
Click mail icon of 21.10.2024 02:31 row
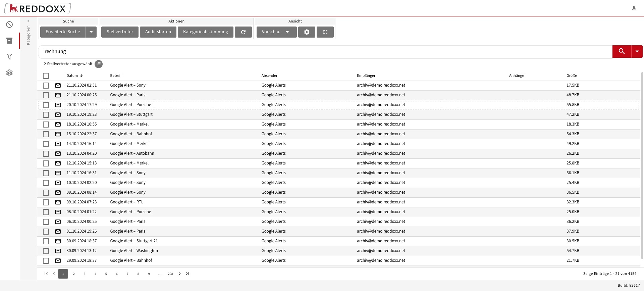(58, 86)
